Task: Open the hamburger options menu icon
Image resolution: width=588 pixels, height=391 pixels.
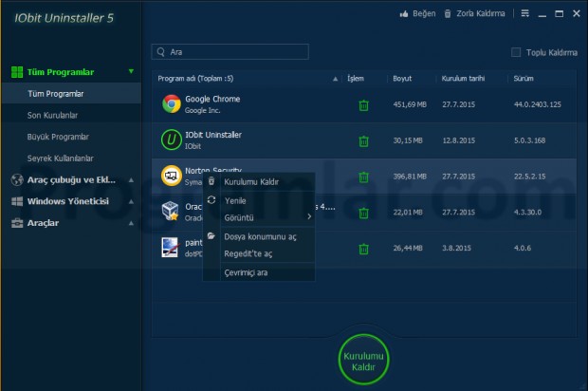Action: pos(525,13)
